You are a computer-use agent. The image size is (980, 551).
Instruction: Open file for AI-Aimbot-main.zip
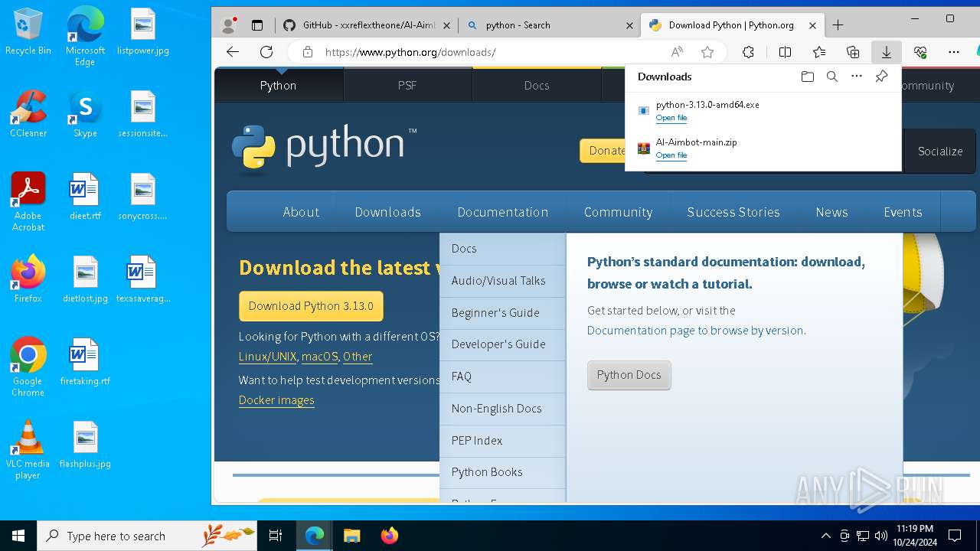(x=671, y=155)
